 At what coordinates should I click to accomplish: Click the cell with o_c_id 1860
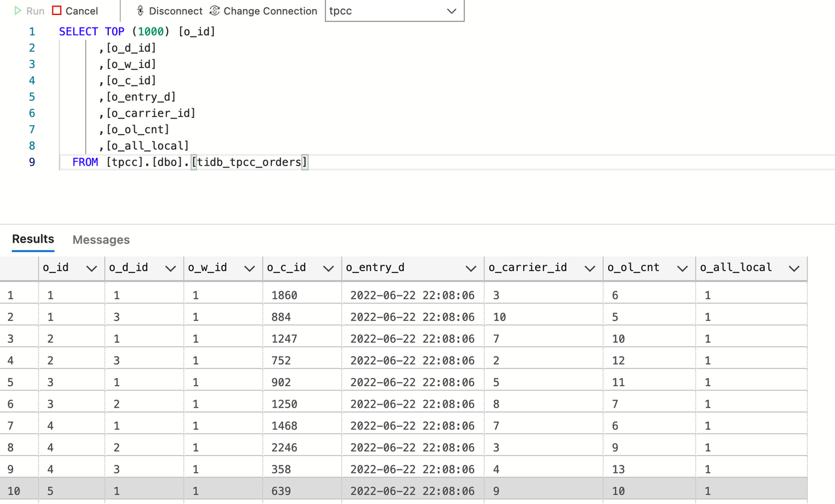284,295
